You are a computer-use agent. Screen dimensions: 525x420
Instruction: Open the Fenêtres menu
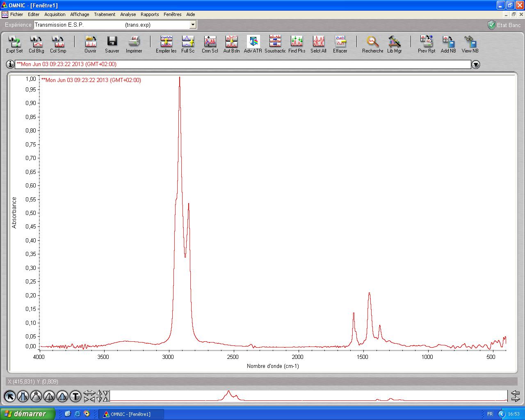point(173,14)
